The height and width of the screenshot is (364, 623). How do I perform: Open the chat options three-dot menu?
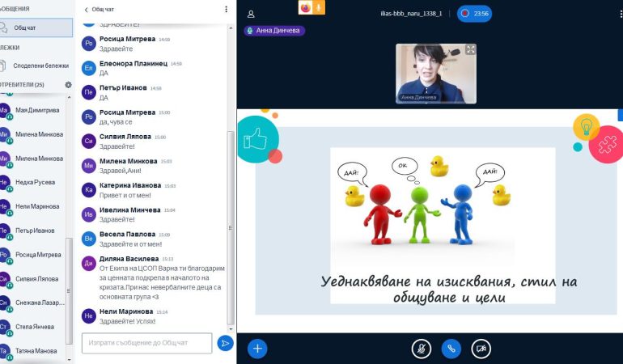pos(226,10)
